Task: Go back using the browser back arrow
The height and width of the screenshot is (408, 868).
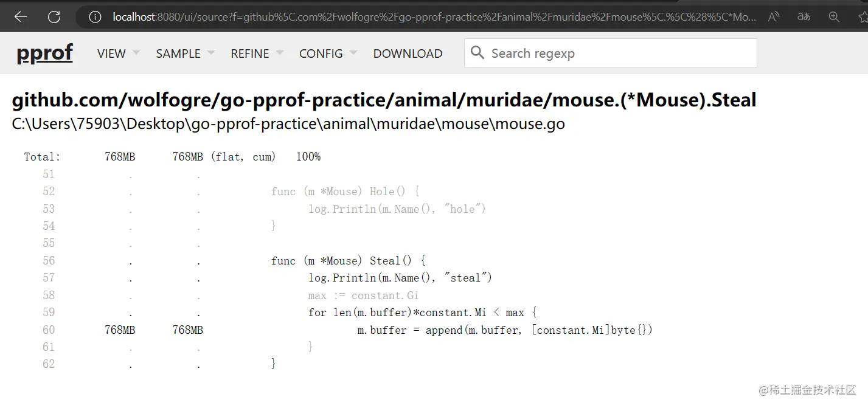Action: pos(21,16)
